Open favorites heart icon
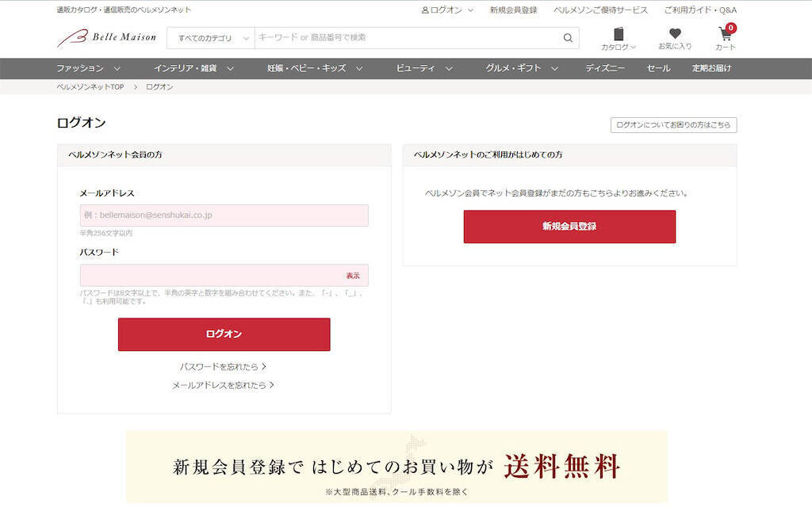812x511 pixels. click(675, 35)
